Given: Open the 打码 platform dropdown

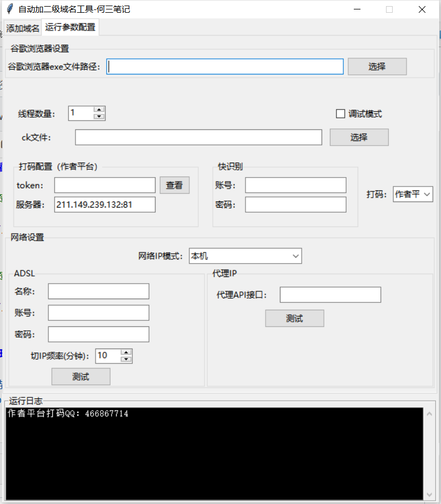Looking at the screenshot, I should [413, 194].
